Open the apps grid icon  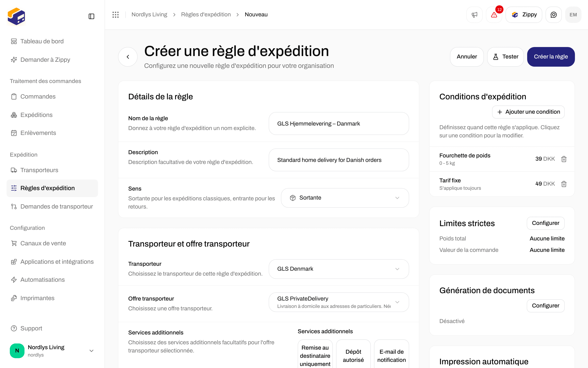(x=116, y=15)
